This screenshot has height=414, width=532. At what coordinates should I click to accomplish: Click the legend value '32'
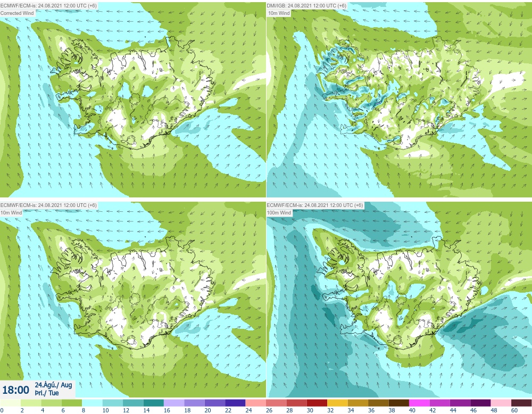coord(330,410)
